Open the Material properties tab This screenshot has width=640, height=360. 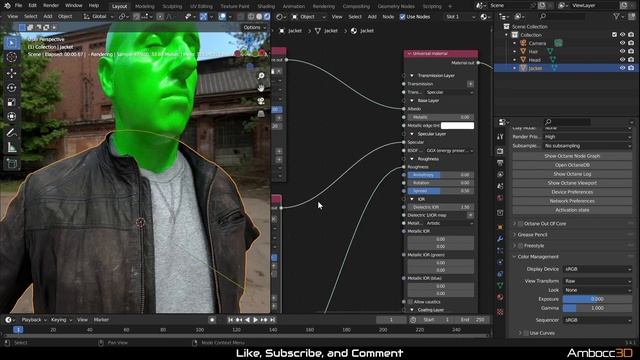[x=500, y=297]
